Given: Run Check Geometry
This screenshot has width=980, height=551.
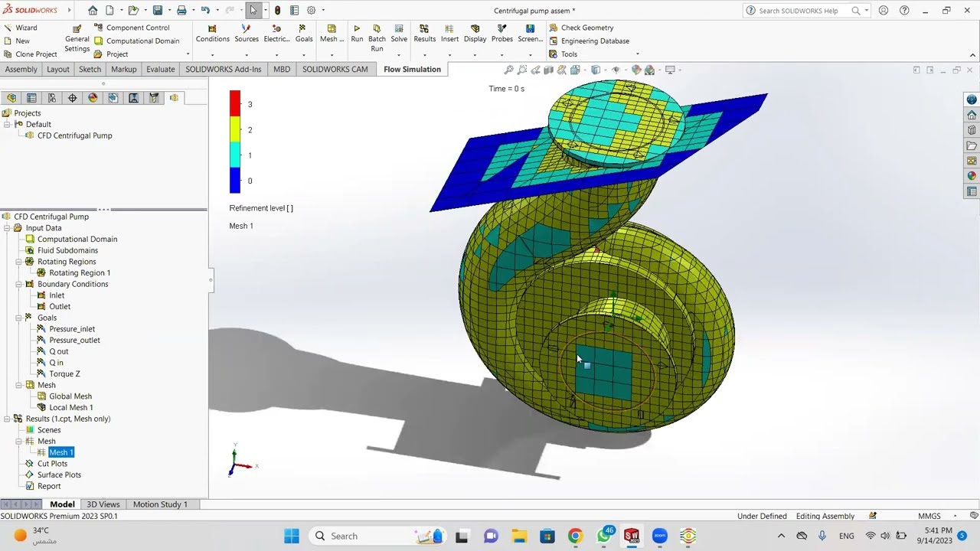Looking at the screenshot, I should [581, 28].
